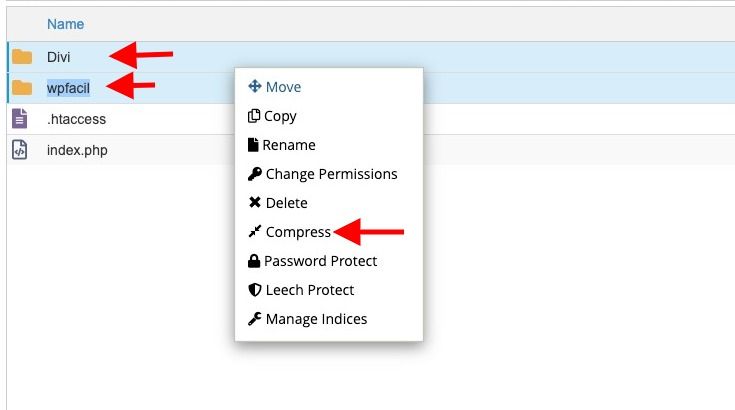Click the Rename file icon
Screen dimensions: 735x410
point(253,145)
